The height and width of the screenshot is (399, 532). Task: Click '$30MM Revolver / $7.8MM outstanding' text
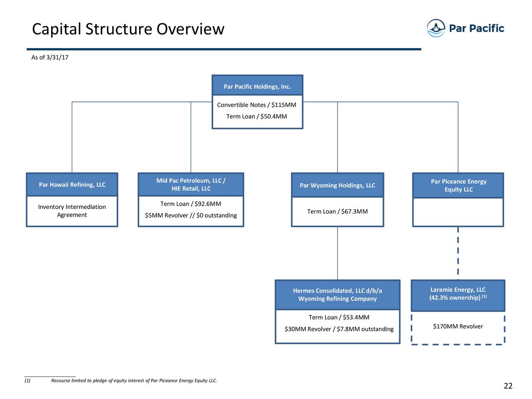(339, 329)
